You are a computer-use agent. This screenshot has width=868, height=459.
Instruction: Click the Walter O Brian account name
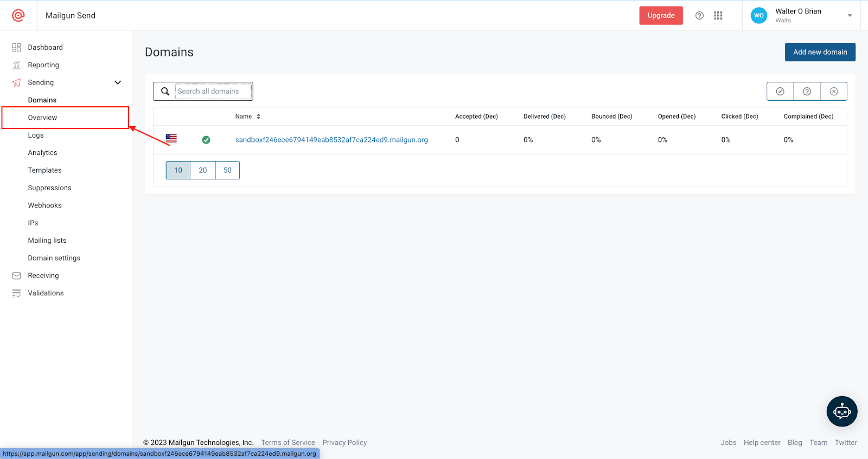[x=798, y=11]
